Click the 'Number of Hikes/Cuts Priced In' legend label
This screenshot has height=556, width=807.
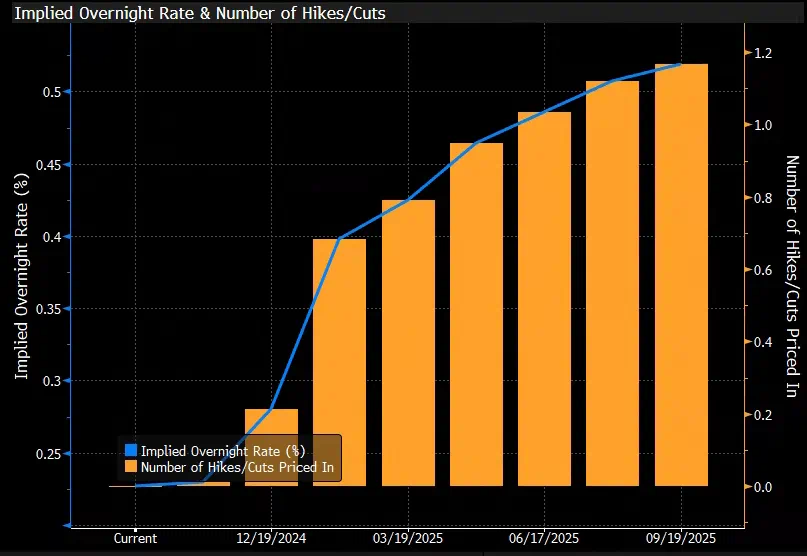click(237, 467)
